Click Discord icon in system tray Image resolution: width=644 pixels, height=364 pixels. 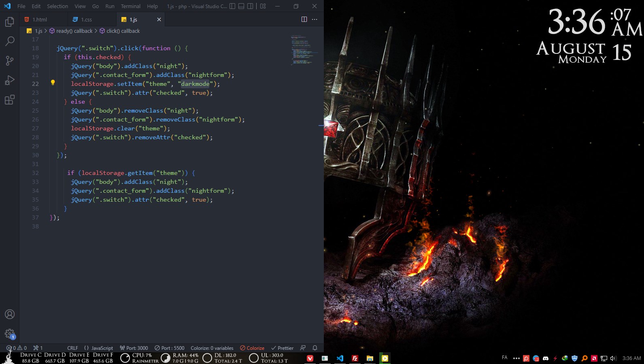coord(546,358)
